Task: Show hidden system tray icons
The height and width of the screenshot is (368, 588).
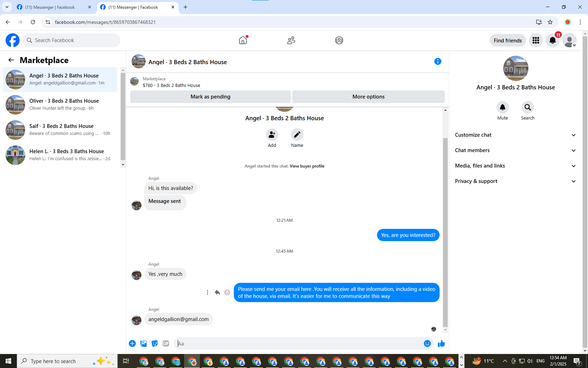Action: pos(505,361)
